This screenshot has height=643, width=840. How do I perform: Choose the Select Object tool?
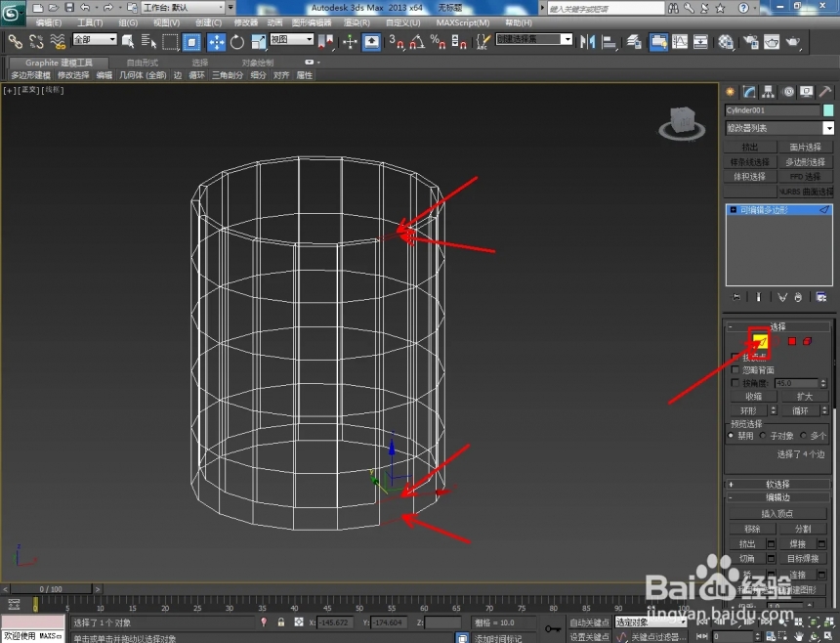128,41
